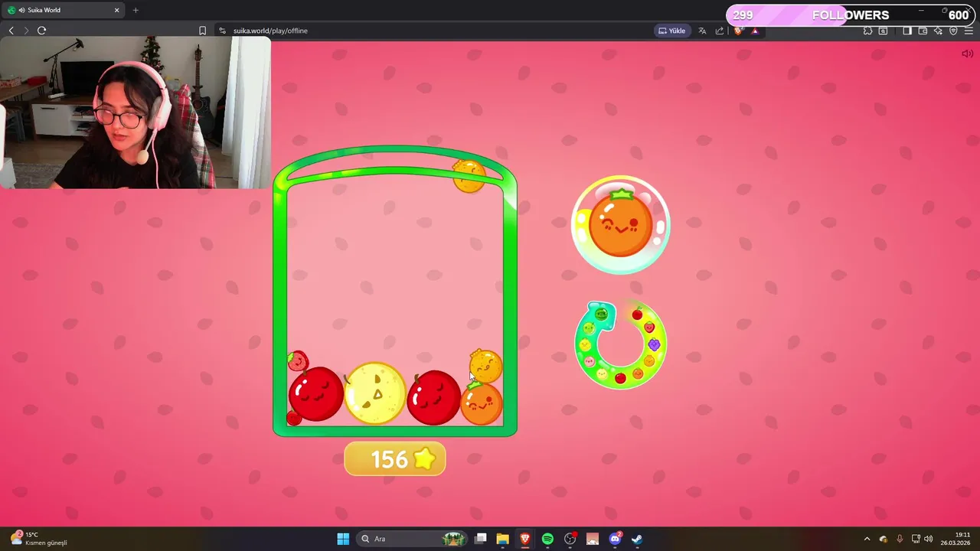Screen dimensions: 980x551
Task: Open the fruit evolution ring chart
Action: 621,345
